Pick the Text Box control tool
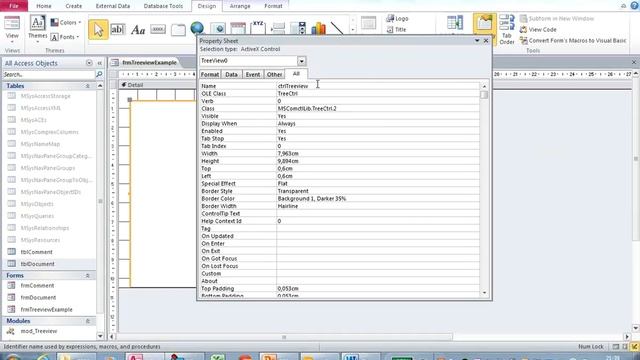The image size is (640, 360). coord(118,29)
